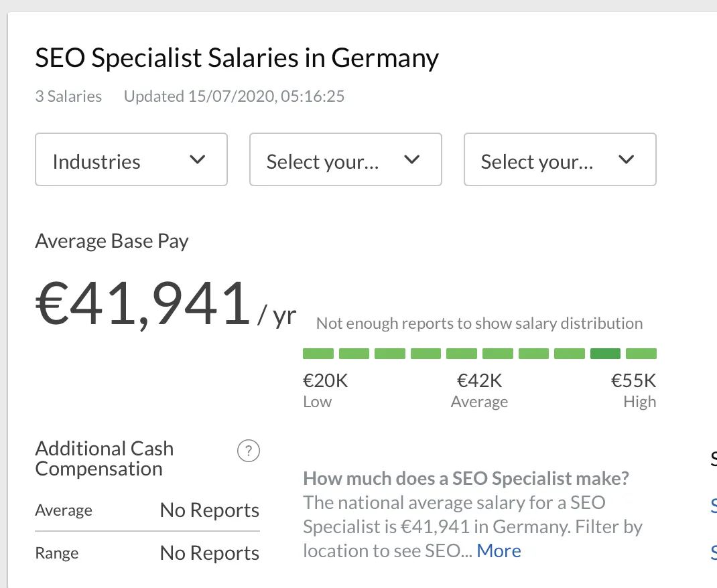This screenshot has width=717, height=588.
Task: Click the dark green salary distribution bar
Action: (605, 353)
